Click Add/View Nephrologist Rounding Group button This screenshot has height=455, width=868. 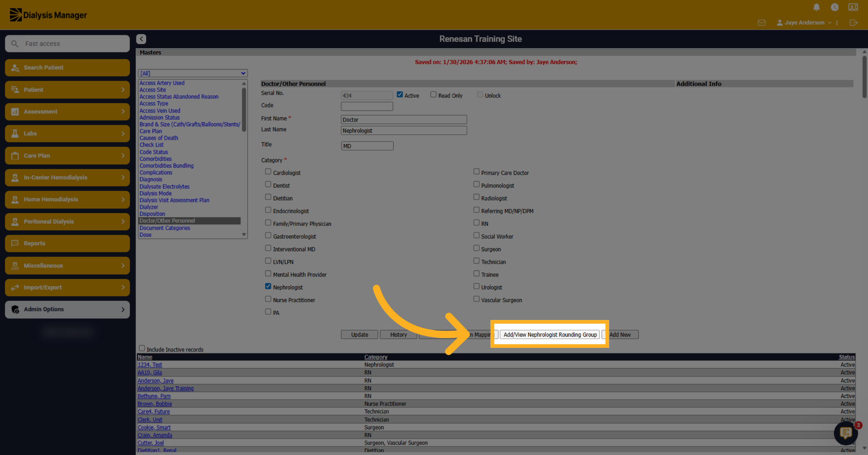pos(550,334)
